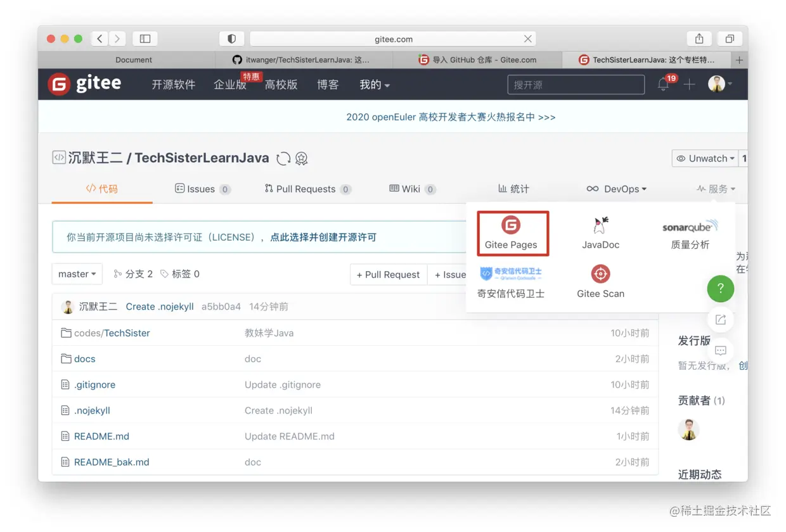Screen dimensions: 786x532
Task: Click the + Issue button
Action: (x=448, y=274)
